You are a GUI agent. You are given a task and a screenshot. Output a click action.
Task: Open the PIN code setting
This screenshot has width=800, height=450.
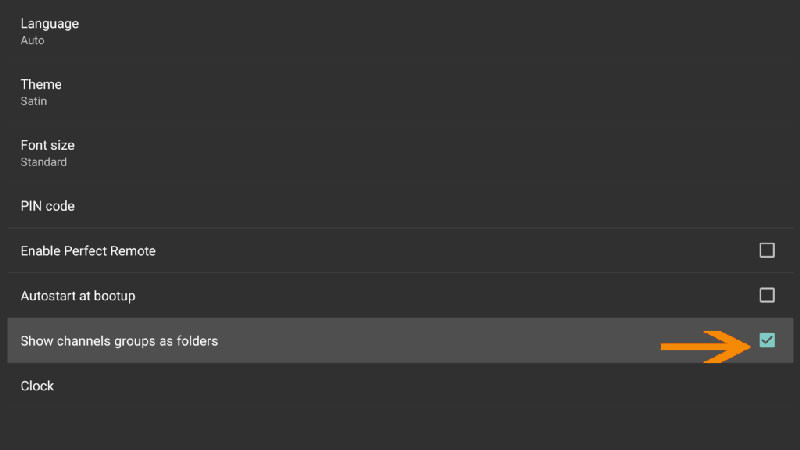click(x=48, y=206)
